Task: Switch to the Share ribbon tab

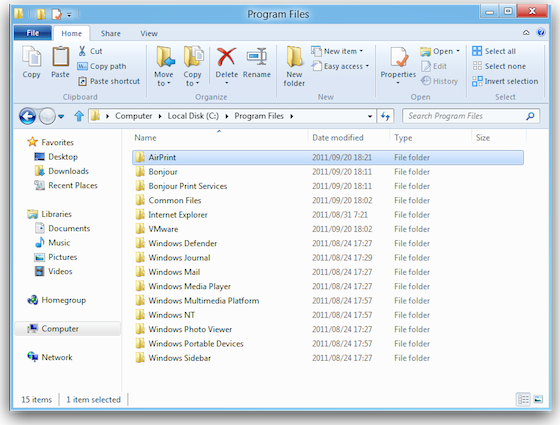Action: pos(111,34)
